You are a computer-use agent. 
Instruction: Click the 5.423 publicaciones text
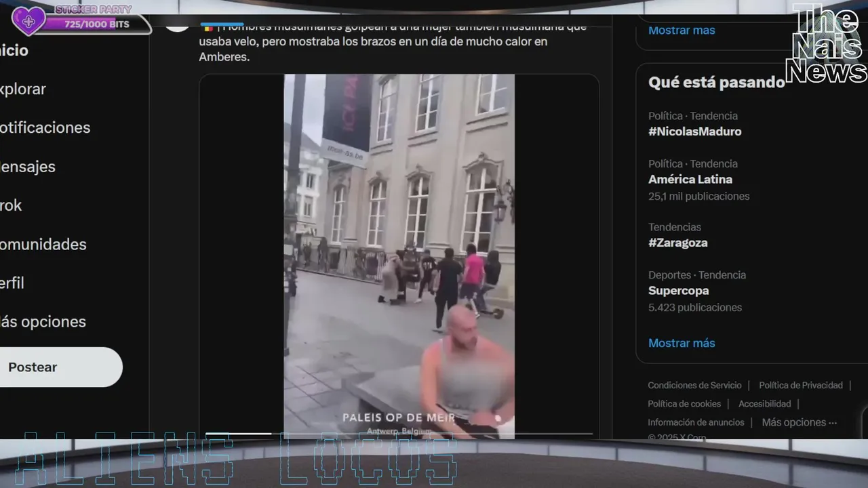pos(695,308)
